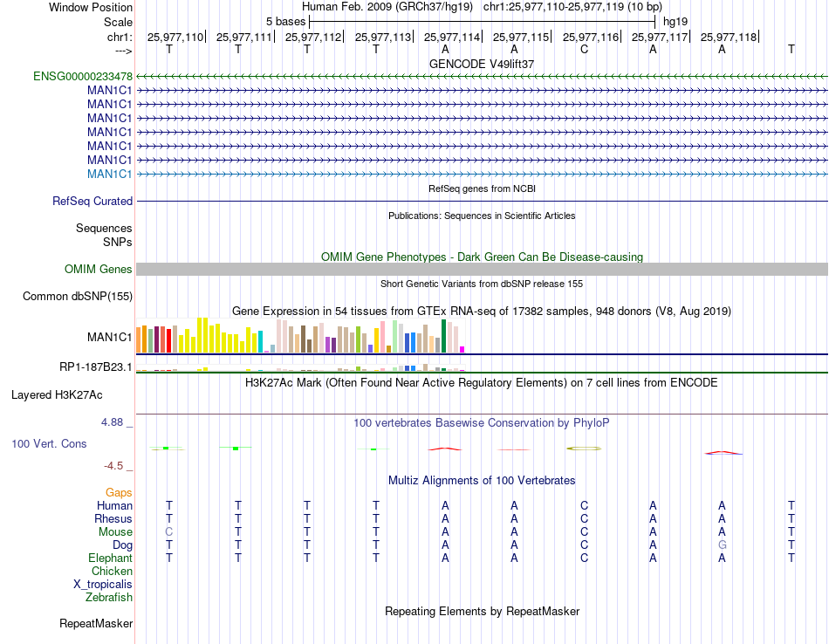
Task: Click the light-blue MAN1C1 transcript label
Action: click(109, 174)
